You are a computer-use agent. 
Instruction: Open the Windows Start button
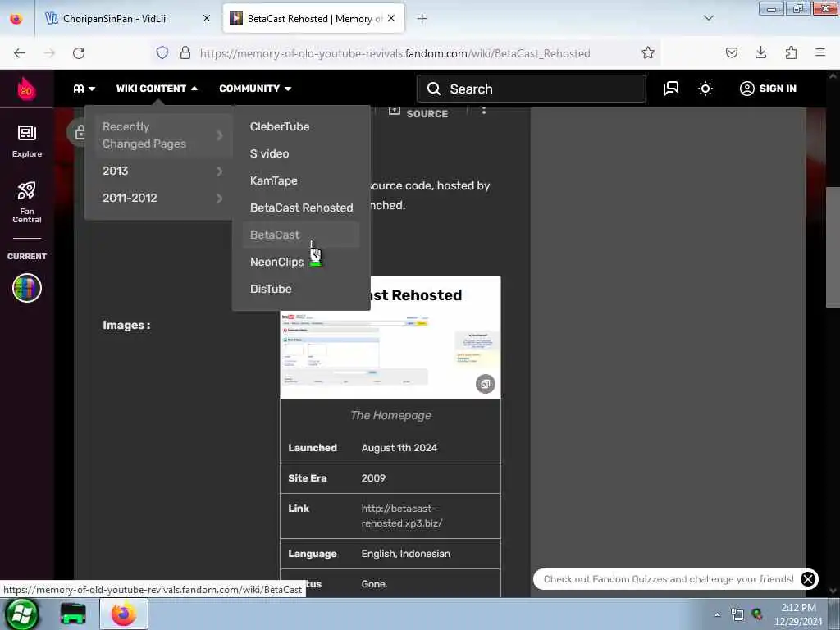tap(21, 614)
